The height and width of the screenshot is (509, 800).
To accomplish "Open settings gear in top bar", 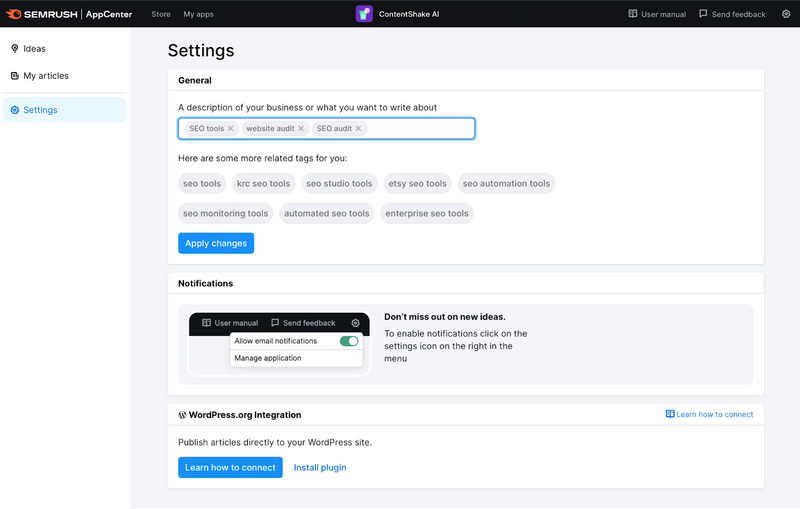I will [x=786, y=14].
